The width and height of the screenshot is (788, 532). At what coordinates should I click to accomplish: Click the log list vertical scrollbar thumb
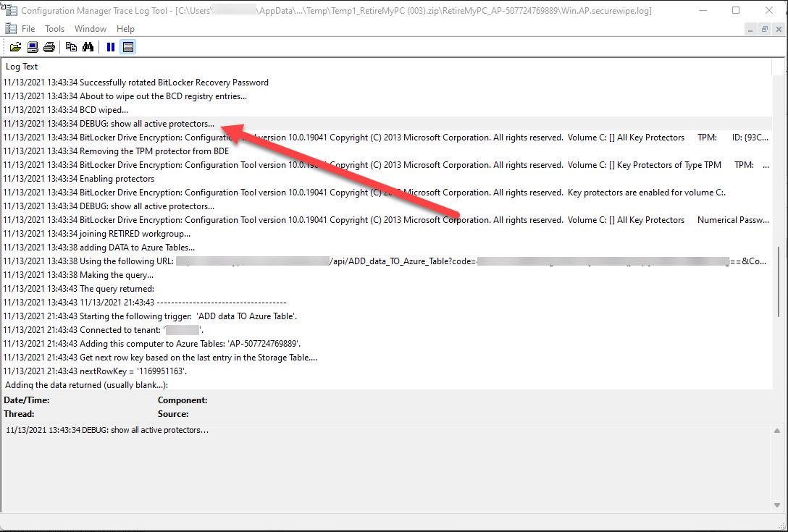(779, 282)
